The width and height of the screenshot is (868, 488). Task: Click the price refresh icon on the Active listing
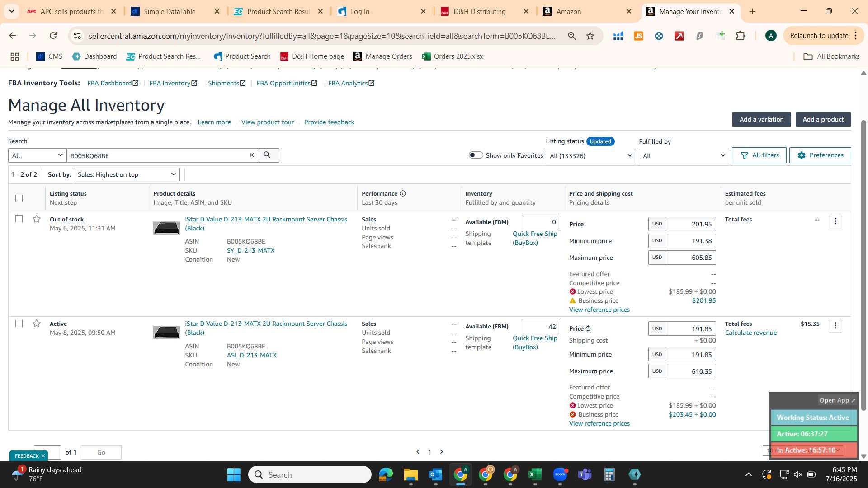click(588, 328)
